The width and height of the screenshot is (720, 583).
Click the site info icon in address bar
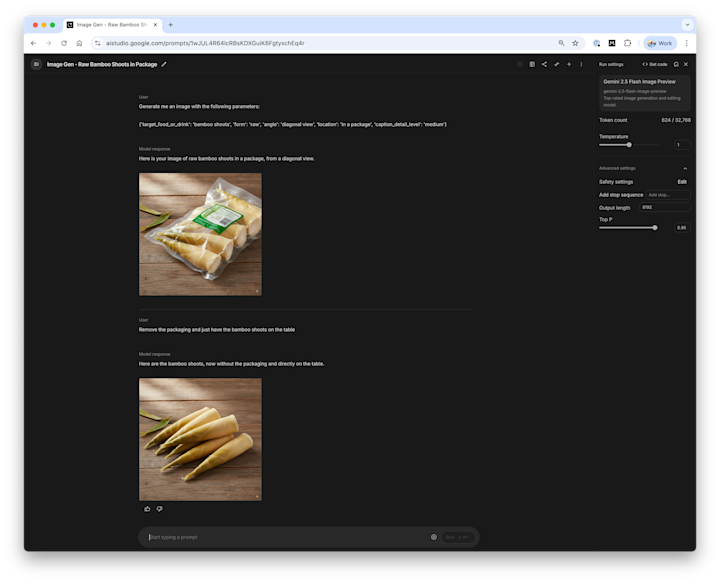[97, 43]
